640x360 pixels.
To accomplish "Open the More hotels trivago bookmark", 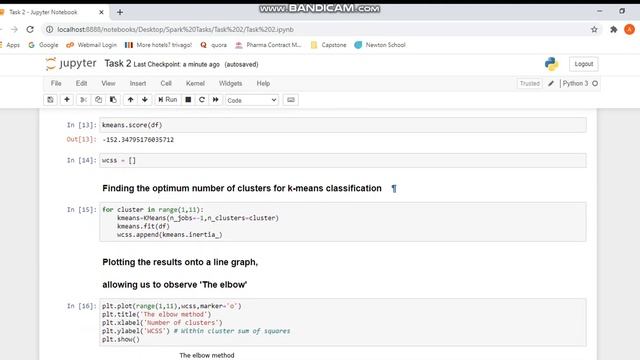I will [x=158, y=45].
